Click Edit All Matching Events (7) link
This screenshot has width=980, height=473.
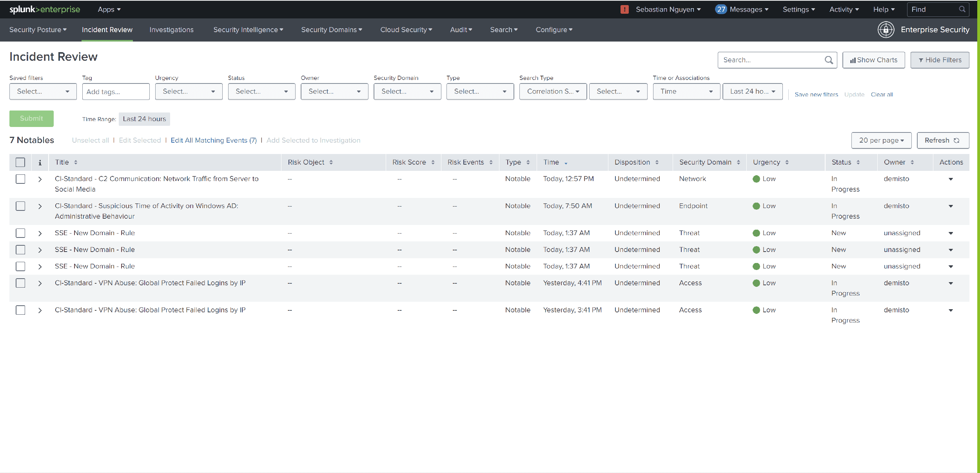(x=214, y=140)
